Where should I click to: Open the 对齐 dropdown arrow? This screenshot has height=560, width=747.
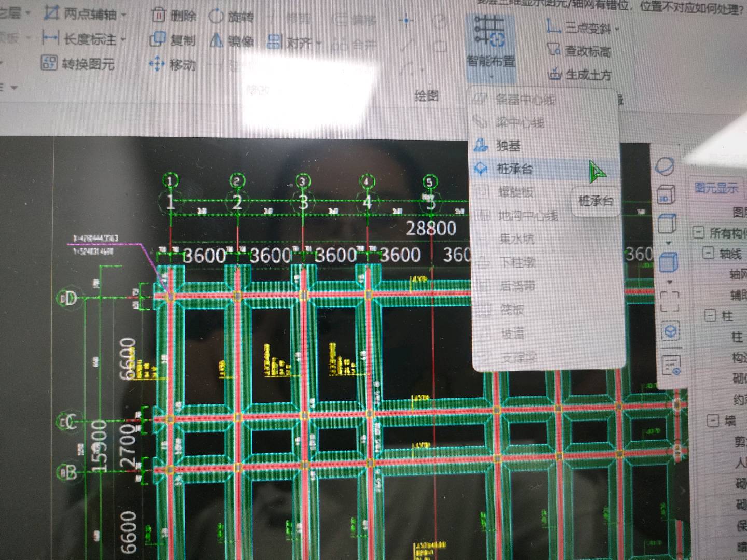coord(318,43)
